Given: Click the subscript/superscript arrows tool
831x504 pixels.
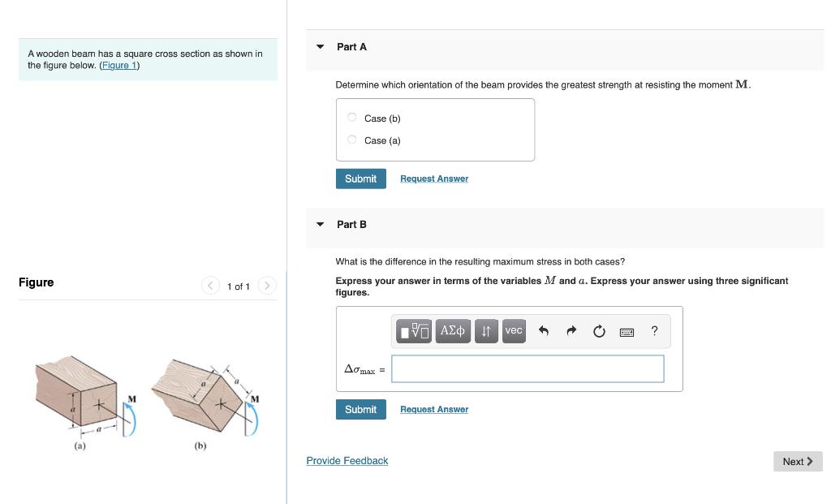Looking at the screenshot, I should point(485,331).
